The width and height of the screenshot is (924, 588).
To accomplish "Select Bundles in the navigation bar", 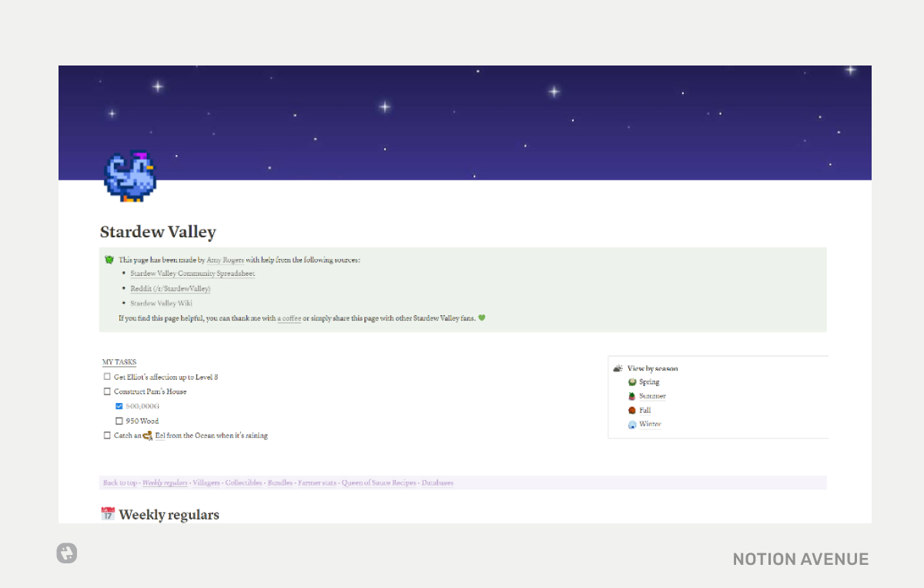I will (280, 482).
